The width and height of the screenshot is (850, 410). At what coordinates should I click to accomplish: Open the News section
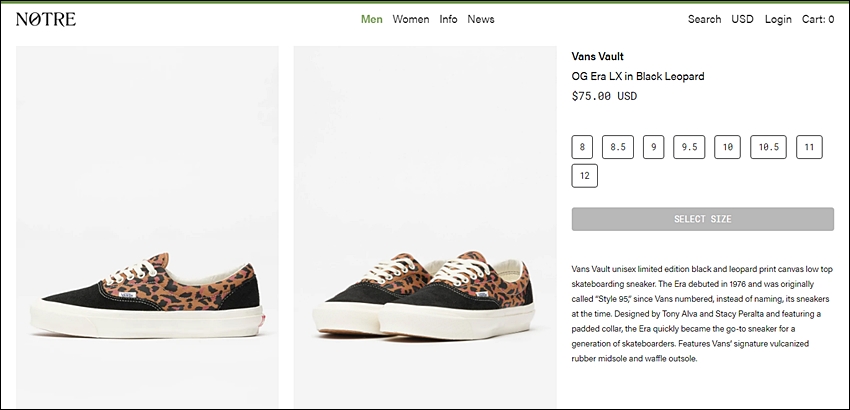coord(481,19)
